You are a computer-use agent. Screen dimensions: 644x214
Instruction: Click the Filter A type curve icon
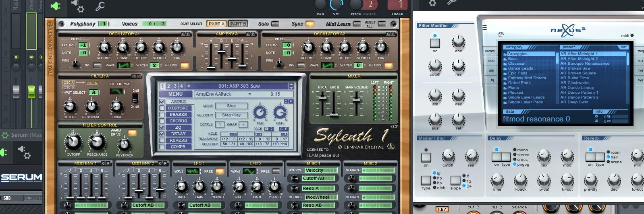tap(116, 92)
